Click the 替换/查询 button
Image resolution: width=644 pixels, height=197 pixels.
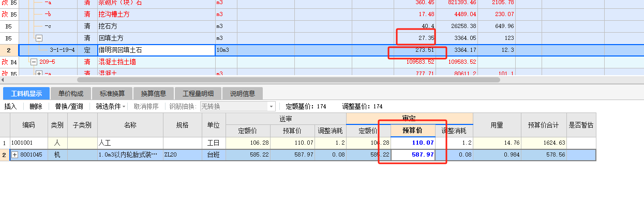(x=69, y=106)
